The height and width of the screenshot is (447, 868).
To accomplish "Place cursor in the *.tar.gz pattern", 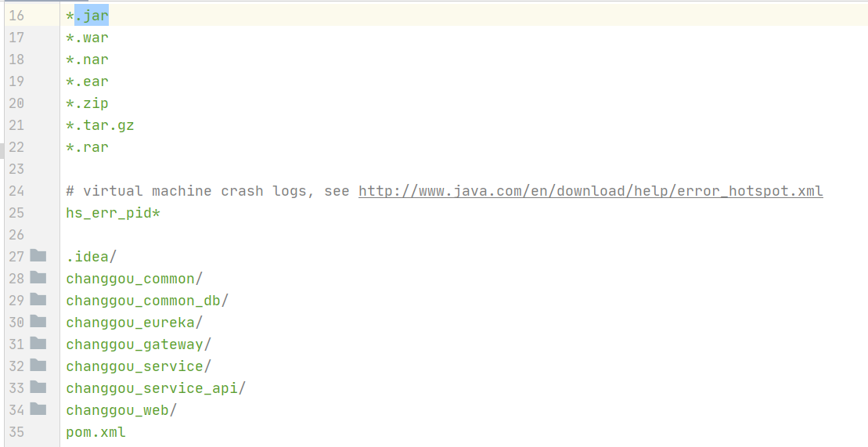I will pyautogui.click(x=100, y=125).
